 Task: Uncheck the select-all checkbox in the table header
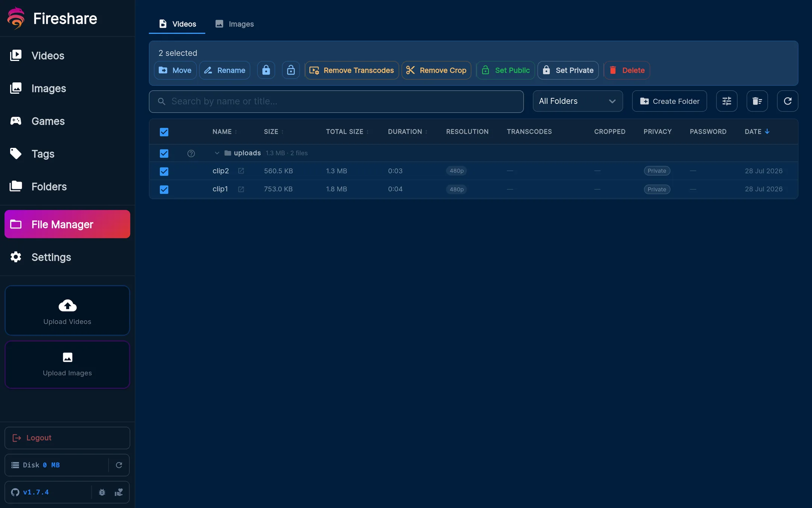tap(164, 132)
